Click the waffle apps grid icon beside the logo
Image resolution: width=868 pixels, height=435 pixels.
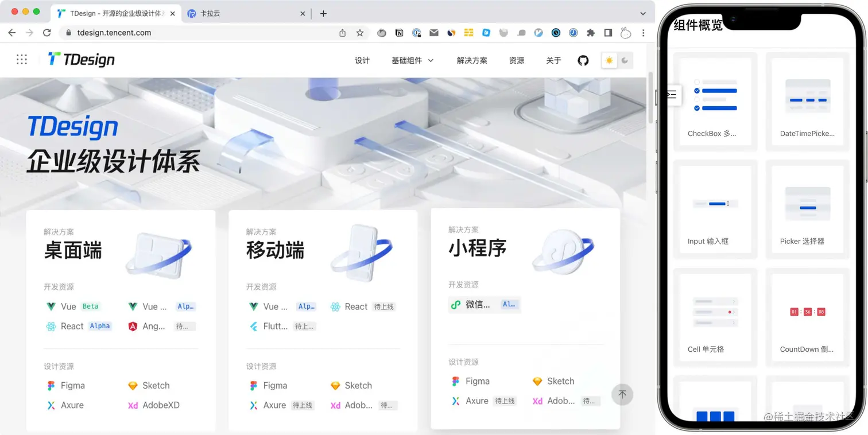tap(21, 59)
